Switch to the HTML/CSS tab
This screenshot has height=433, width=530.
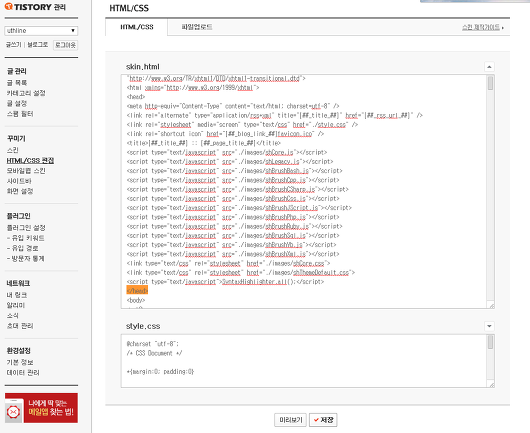click(x=137, y=27)
